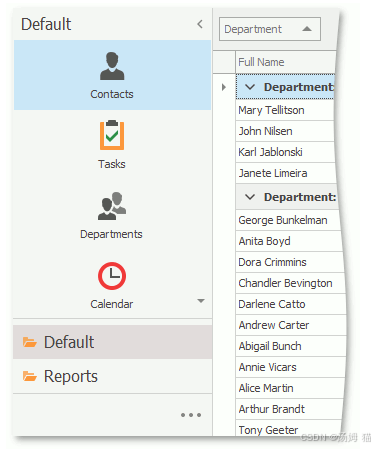Click the folder icon next to Reports

(30, 376)
